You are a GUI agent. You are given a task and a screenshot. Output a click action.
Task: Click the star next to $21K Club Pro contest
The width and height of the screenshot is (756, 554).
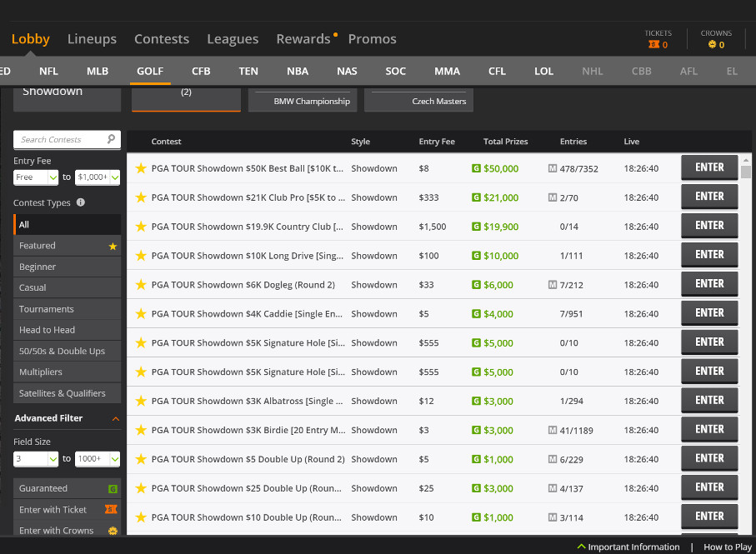click(141, 197)
